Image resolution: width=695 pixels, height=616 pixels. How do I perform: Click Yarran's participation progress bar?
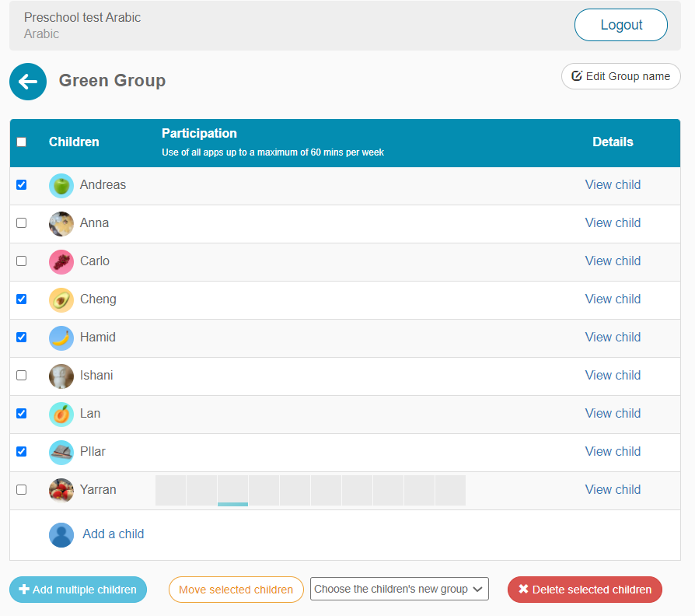pyautogui.click(x=310, y=491)
